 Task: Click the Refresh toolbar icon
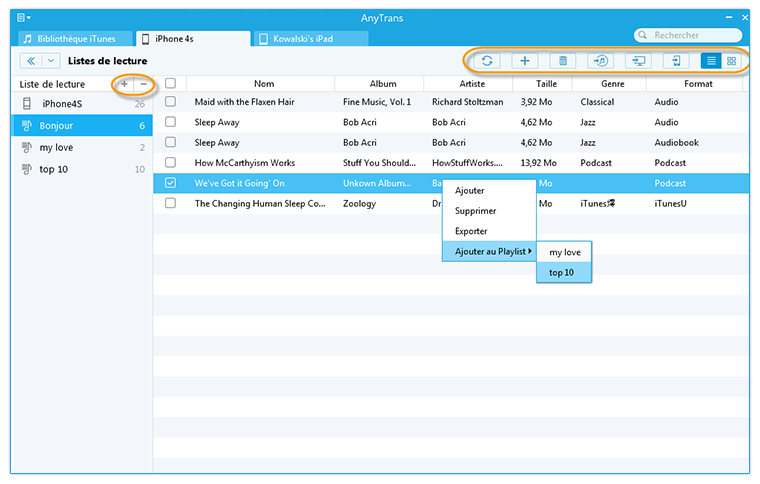click(487, 61)
